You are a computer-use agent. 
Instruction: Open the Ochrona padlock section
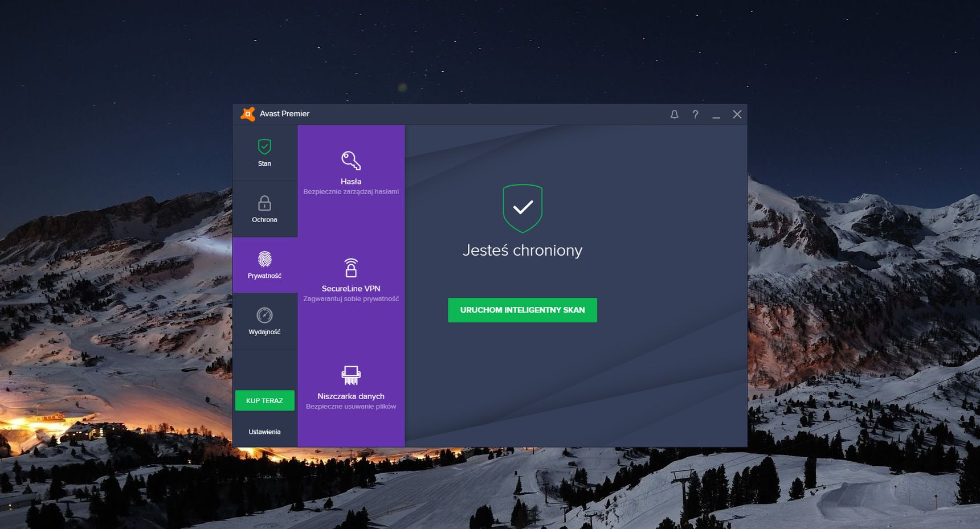click(264, 209)
